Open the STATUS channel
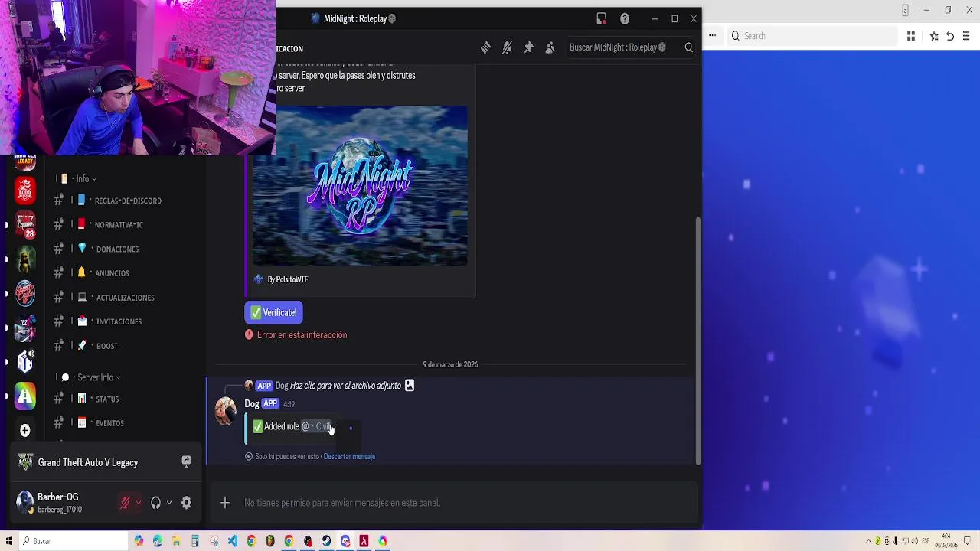The width and height of the screenshot is (980, 551). (x=108, y=399)
